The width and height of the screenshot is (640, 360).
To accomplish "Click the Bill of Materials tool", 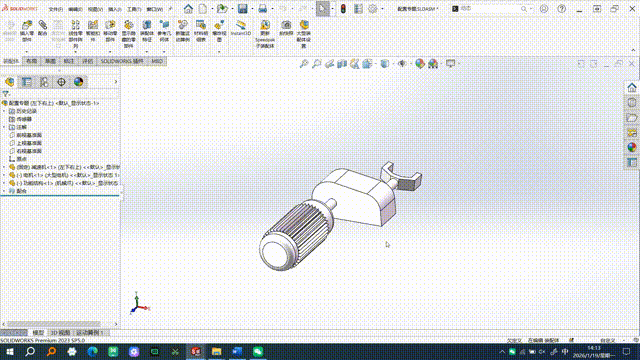I will click(201, 31).
